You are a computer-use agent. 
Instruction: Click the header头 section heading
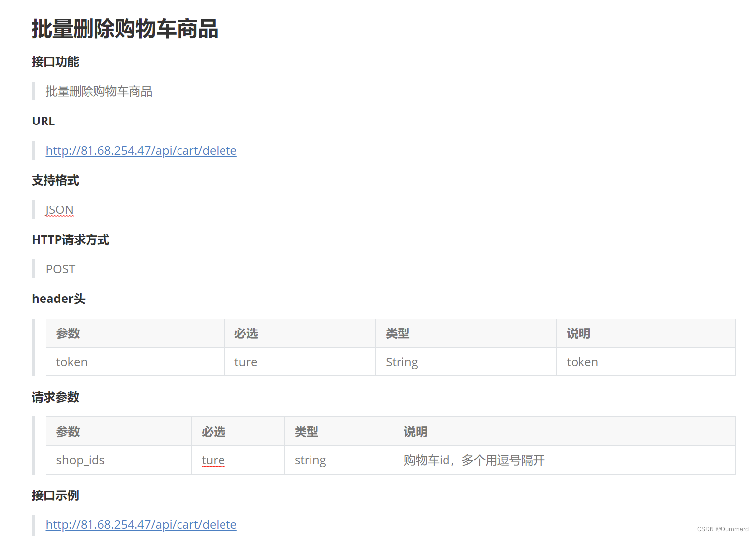pos(58,298)
